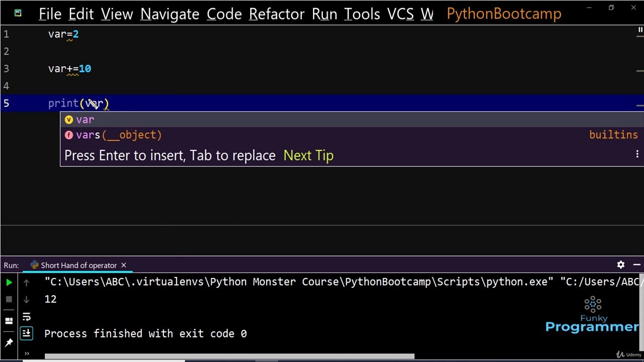Click the up arrow in Run console
The width and height of the screenshot is (644, 362).
pyautogui.click(x=26, y=283)
